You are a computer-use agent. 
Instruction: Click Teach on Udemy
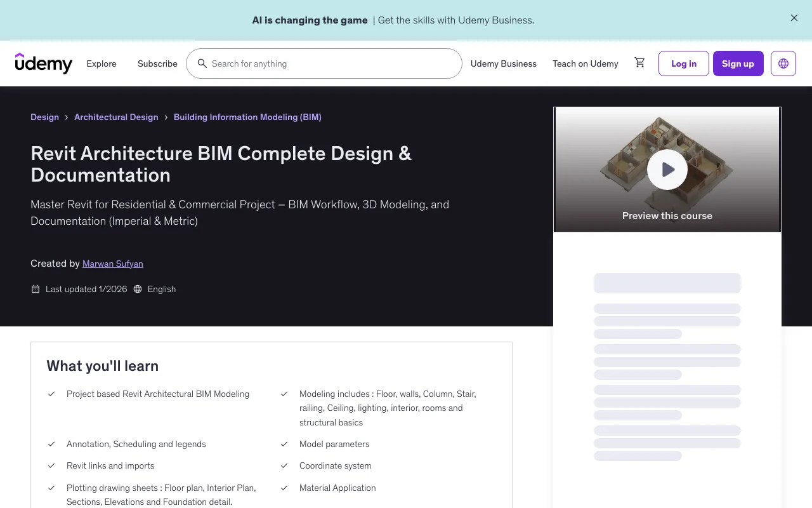click(x=585, y=63)
